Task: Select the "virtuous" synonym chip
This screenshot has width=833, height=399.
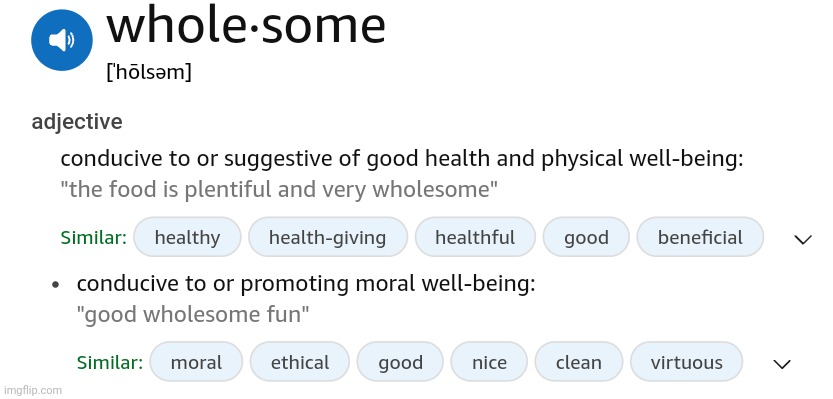Action: [686, 362]
